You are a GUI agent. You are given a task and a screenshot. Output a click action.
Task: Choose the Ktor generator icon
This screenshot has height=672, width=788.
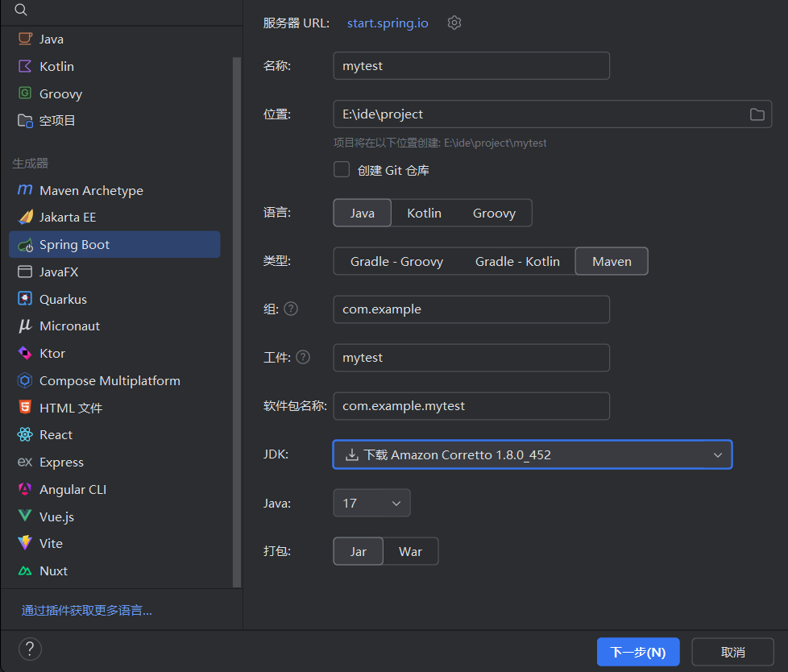25,354
